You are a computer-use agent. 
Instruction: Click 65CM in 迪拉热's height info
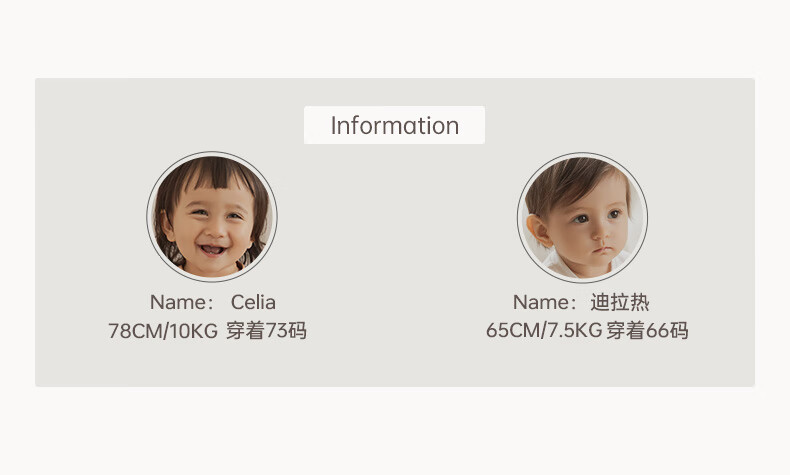coord(511,331)
